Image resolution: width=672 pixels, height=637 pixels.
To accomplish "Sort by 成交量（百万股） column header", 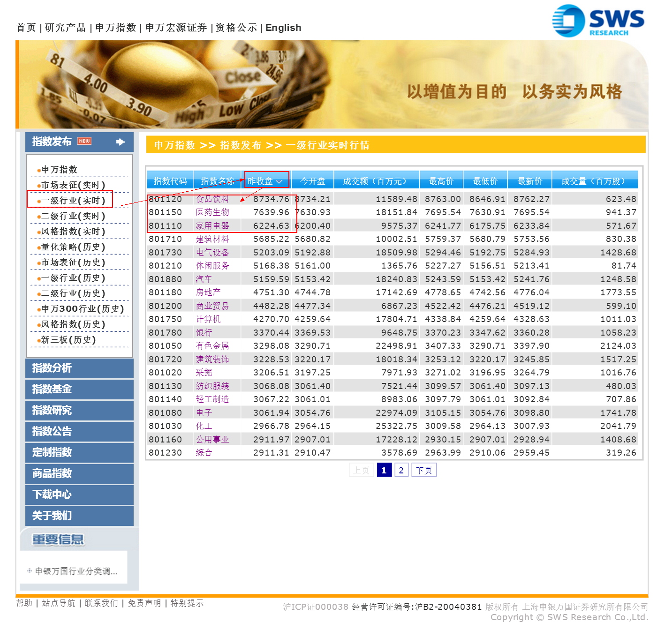I will tap(595, 181).
